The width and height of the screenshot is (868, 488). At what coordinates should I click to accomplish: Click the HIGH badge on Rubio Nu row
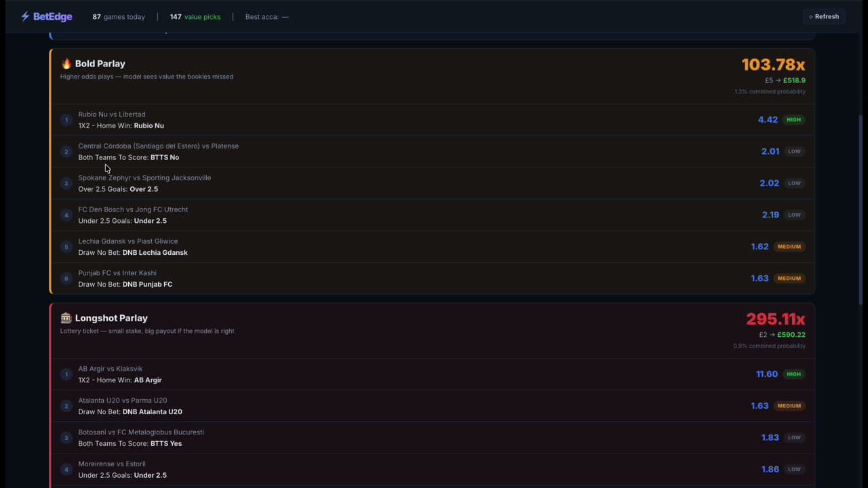click(794, 120)
